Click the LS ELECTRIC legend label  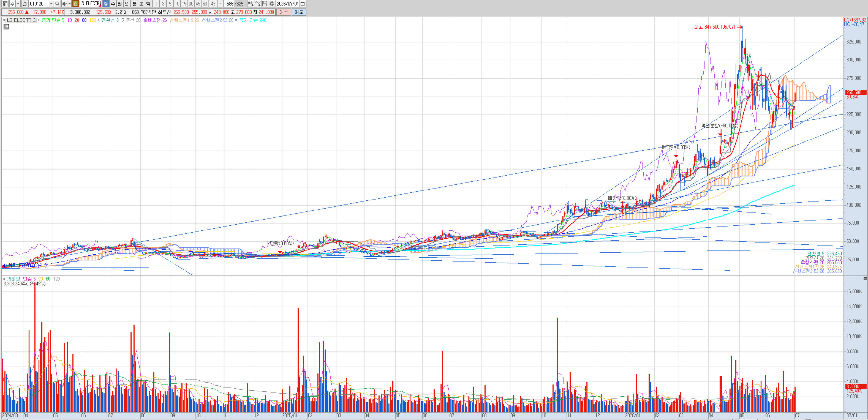[21, 20]
